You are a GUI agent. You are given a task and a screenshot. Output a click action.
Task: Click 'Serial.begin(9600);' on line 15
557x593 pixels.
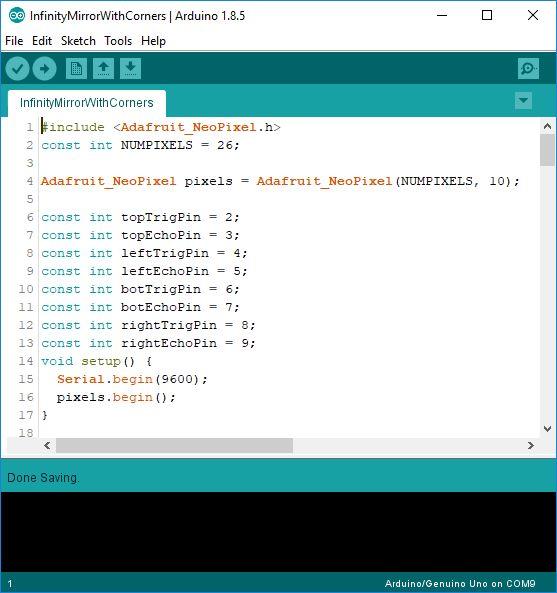pyautogui.click(x=132, y=379)
